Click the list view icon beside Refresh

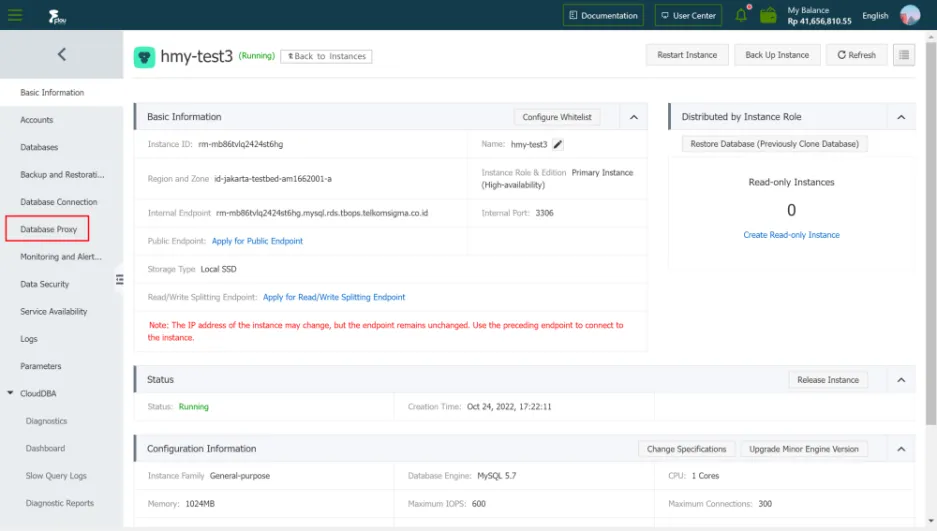click(903, 55)
